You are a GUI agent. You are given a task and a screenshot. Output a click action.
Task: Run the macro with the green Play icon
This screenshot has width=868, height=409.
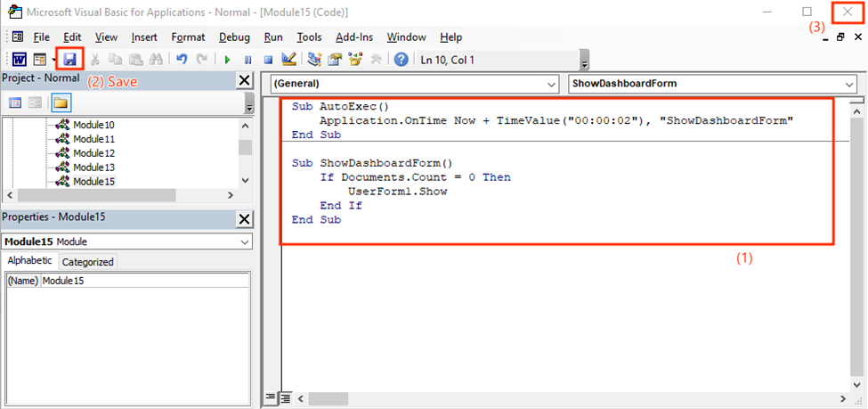227,60
